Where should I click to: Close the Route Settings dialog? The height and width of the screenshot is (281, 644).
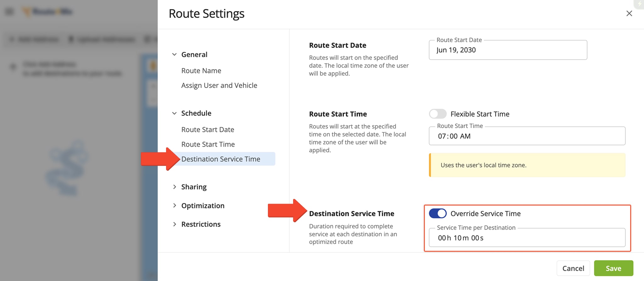point(629,14)
